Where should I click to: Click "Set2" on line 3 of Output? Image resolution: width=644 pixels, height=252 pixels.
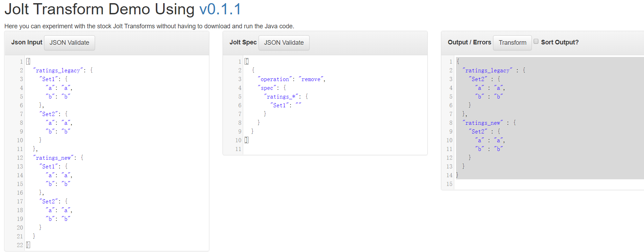pos(478,79)
